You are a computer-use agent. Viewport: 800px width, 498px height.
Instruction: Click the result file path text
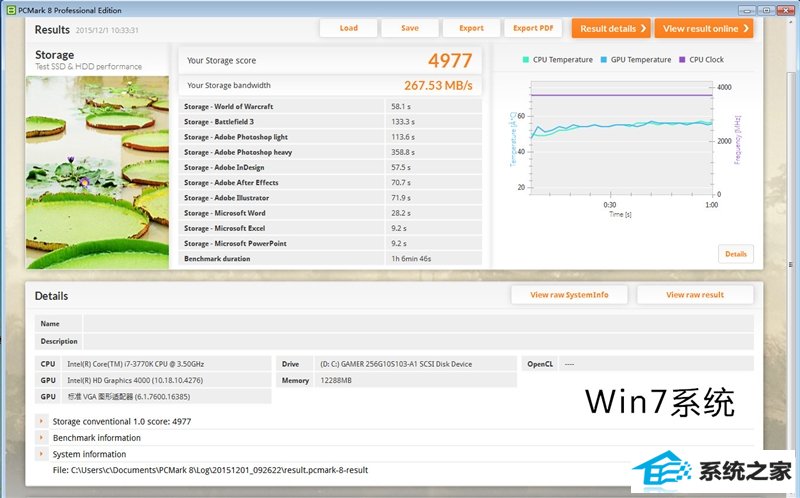pyautogui.click(x=210, y=470)
